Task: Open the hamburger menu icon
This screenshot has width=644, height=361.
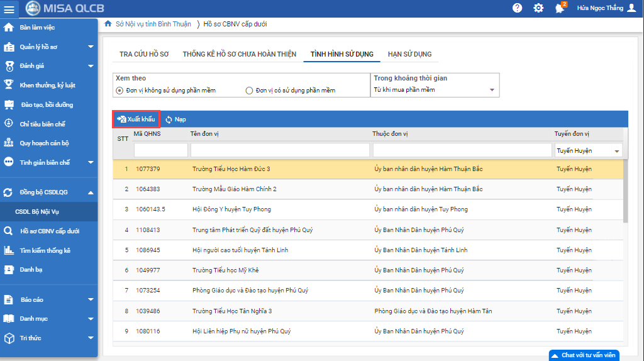Action: (9, 9)
